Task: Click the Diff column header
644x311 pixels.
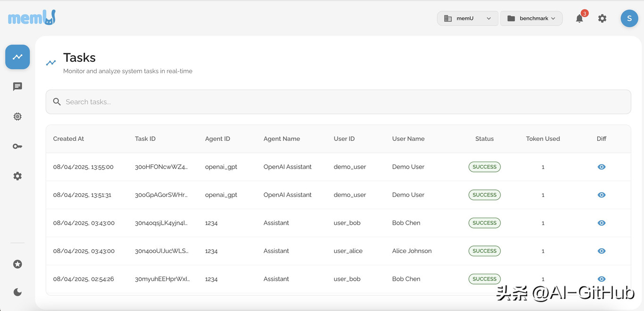Action: pos(602,139)
